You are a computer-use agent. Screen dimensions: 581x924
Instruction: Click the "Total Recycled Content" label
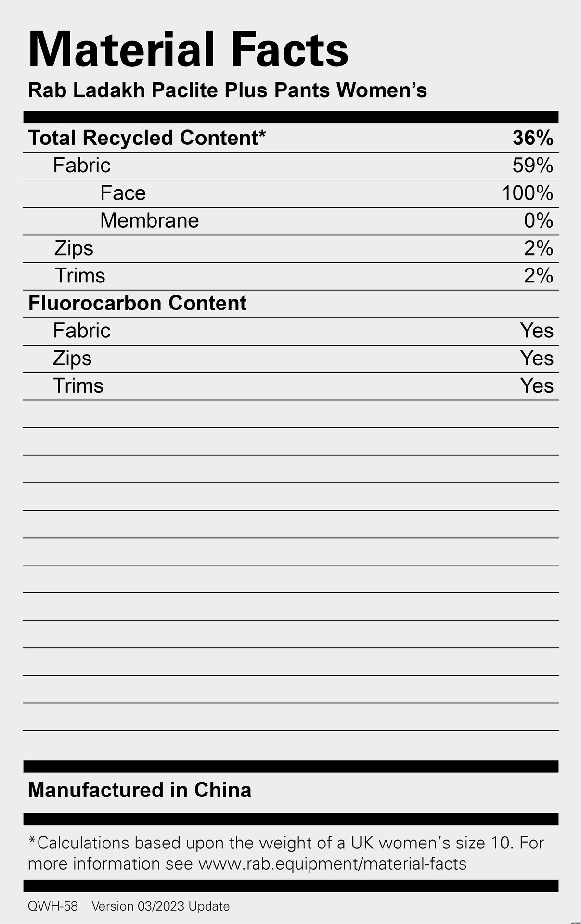(147, 138)
